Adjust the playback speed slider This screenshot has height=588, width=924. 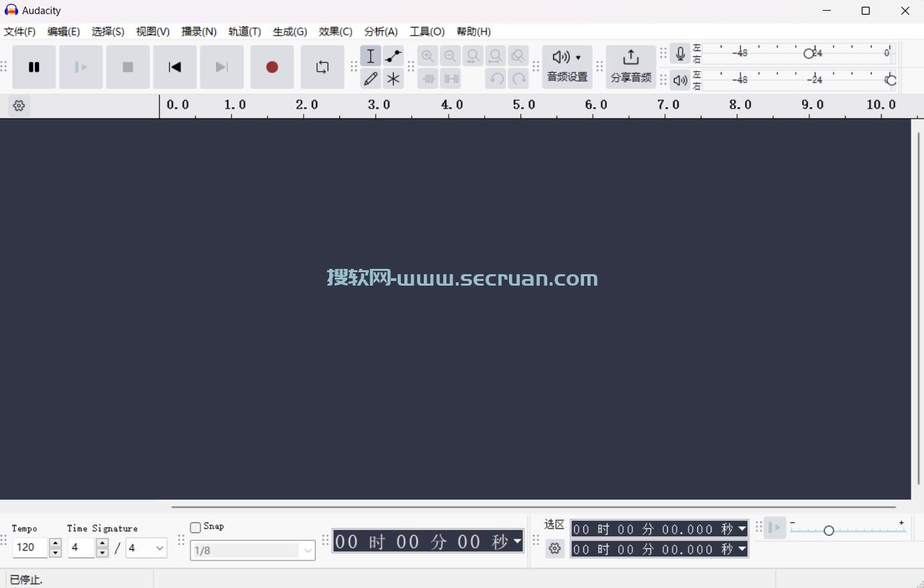click(x=829, y=530)
